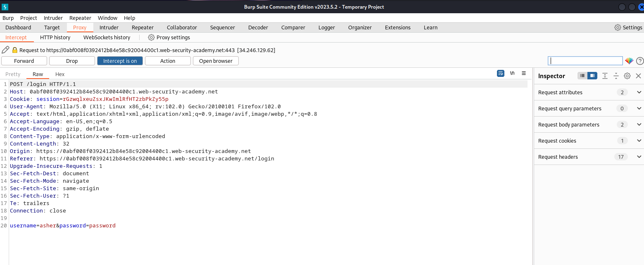Click the pencil edit icon beside the request target
Screen dimensions: 644x265
click(5, 50)
